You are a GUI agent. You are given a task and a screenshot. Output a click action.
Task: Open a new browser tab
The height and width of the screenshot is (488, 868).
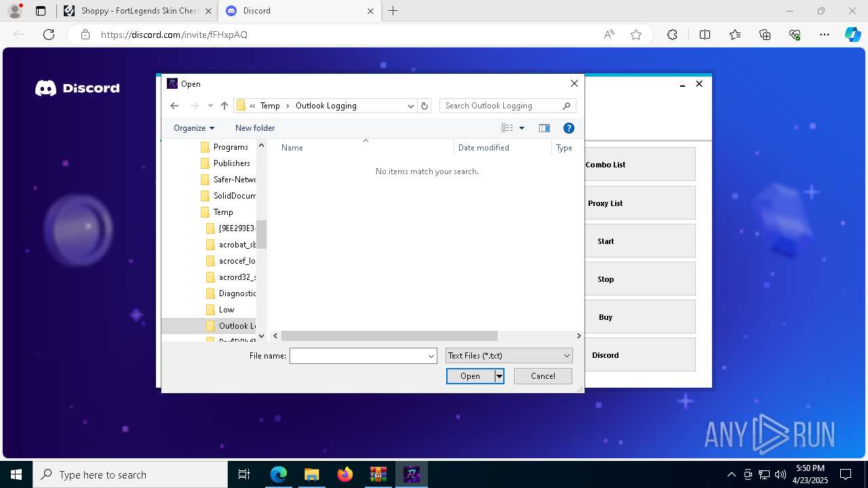tap(393, 11)
